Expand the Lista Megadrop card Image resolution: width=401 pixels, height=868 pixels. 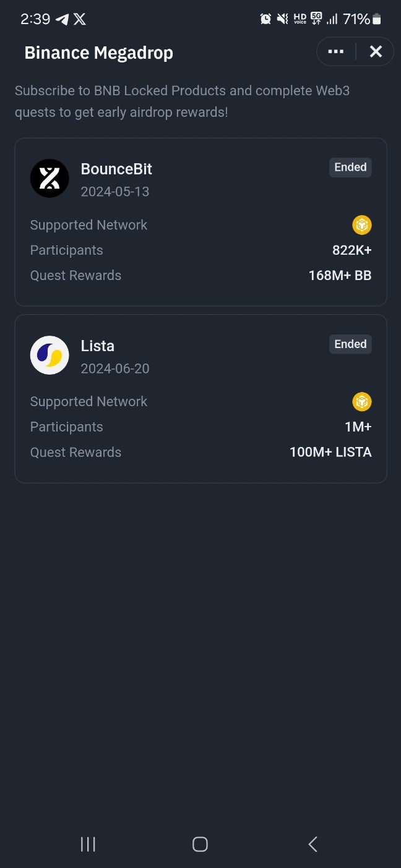point(200,398)
